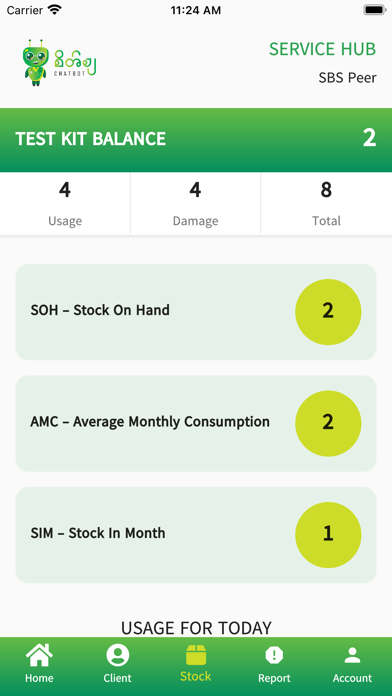Tap the Stock In Month value circle
392x696 pixels.
point(328,534)
